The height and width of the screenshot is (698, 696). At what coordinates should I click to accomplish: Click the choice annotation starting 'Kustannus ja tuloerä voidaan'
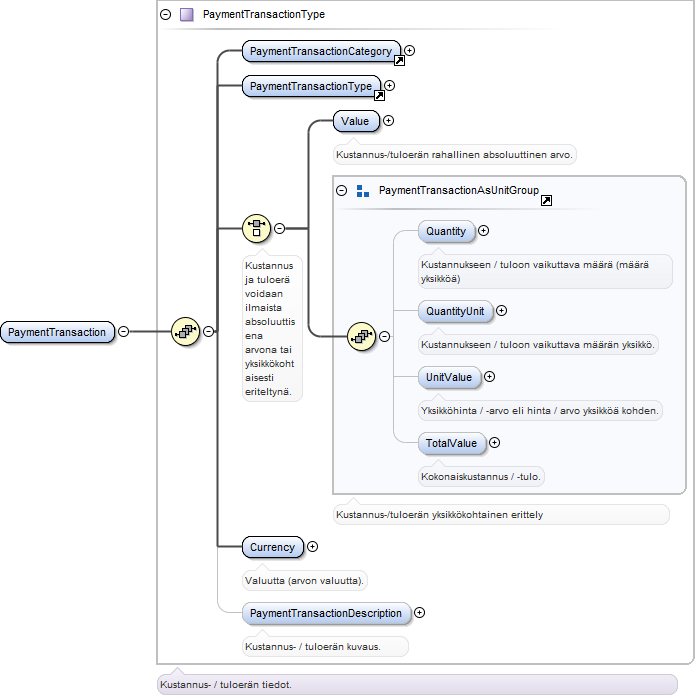[272, 329]
